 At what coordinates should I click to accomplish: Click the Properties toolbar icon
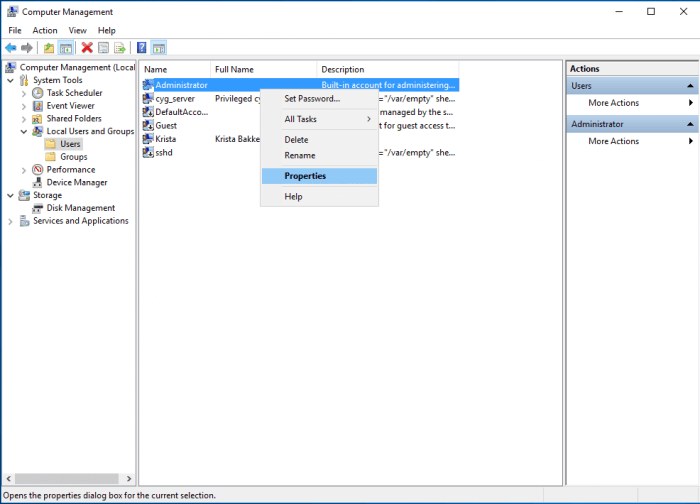(103, 48)
